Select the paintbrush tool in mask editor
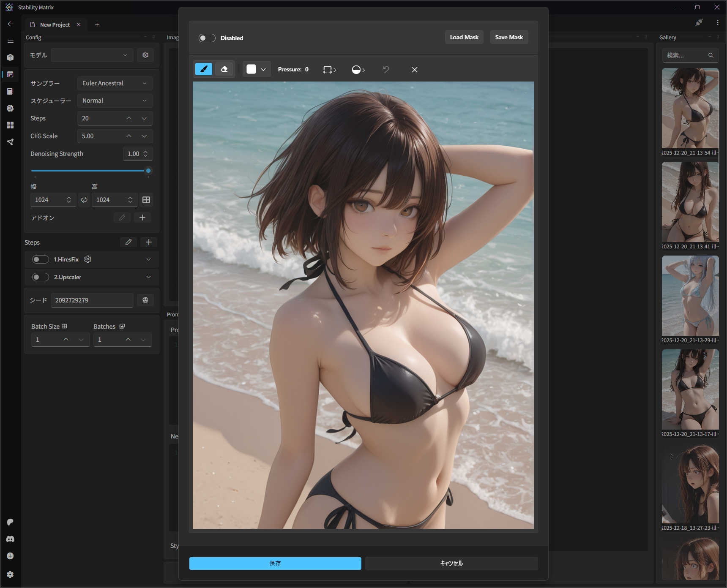Viewport: 727px width, 588px height. (x=204, y=69)
